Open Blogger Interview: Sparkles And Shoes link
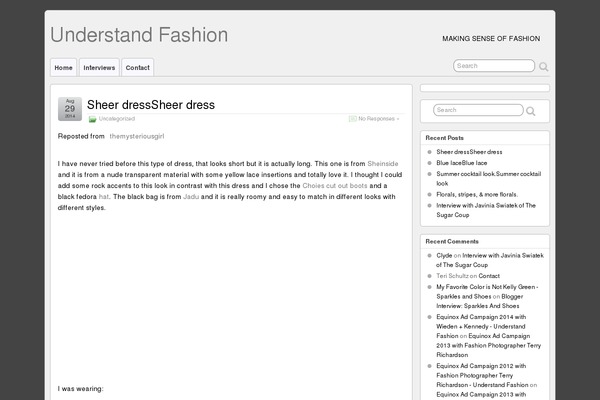The image size is (600, 400). click(x=480, y=301)
